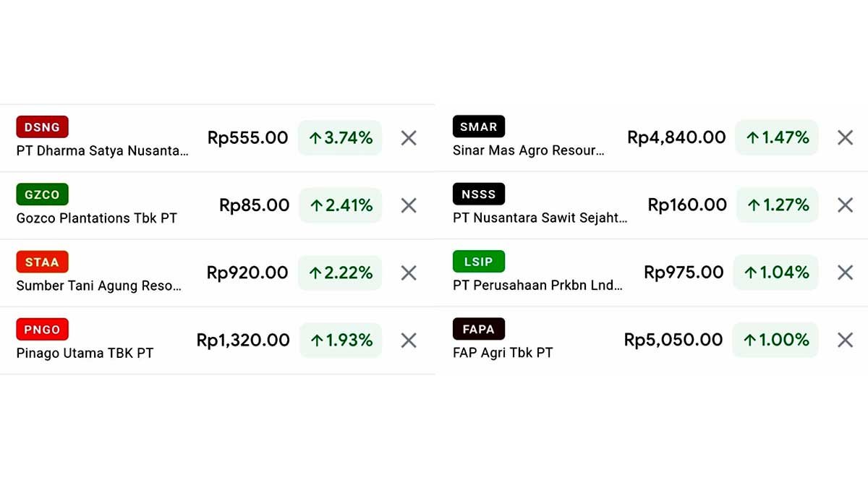Remove SMAR stock with X icon
Screen dimensions: 868x488
pos(845,137)
